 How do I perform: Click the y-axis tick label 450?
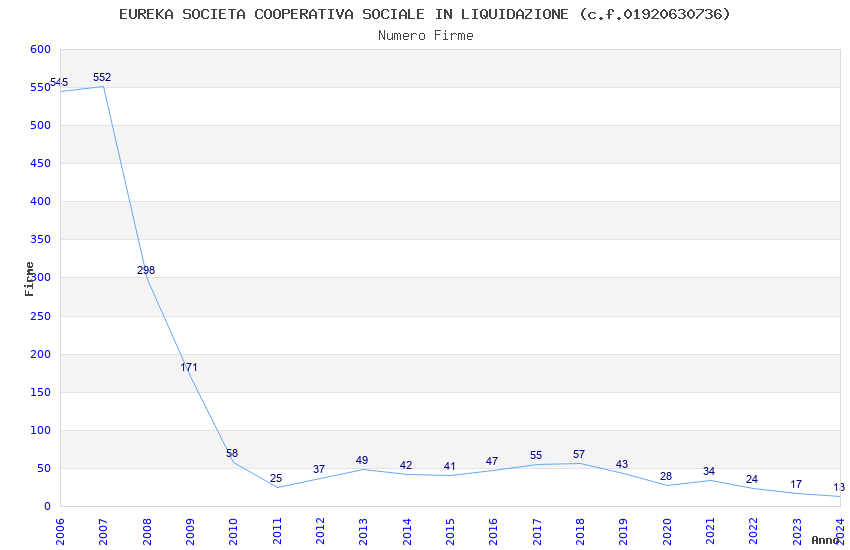41,163
